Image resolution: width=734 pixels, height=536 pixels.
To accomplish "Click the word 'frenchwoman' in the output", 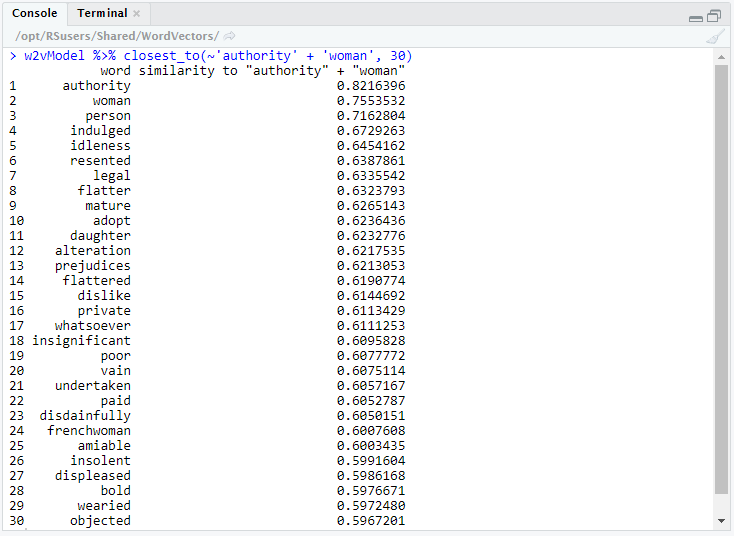I will pyautogui.click(x=88, y=431).
